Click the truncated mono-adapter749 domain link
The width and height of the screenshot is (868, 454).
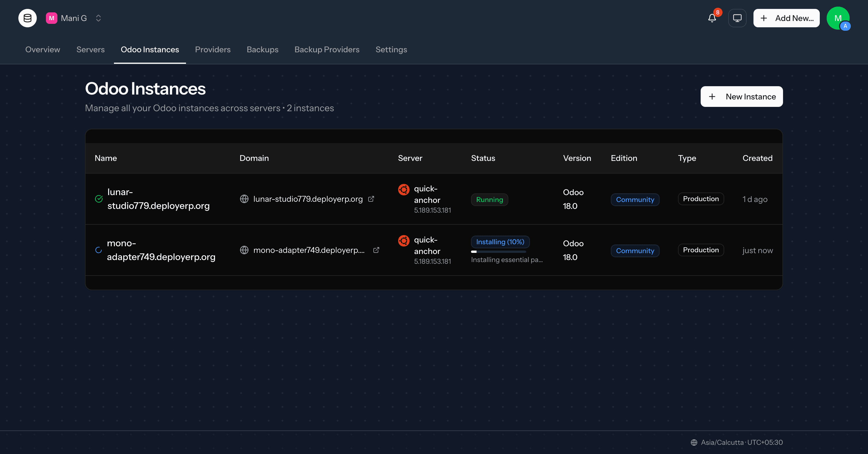309,250
